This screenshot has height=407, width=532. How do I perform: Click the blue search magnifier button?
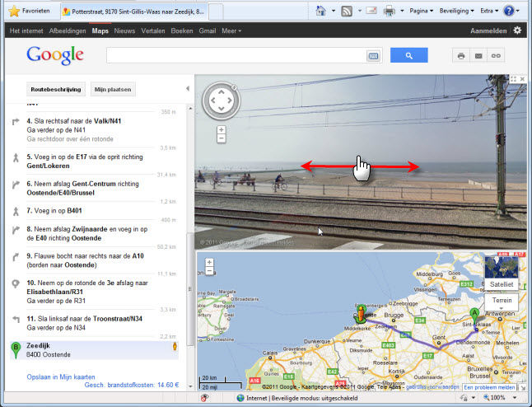point(408,55)
